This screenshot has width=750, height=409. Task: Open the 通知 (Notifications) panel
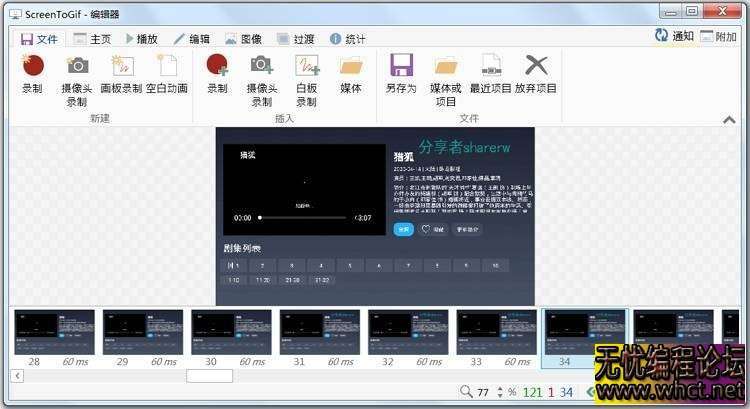coord(674,36)
